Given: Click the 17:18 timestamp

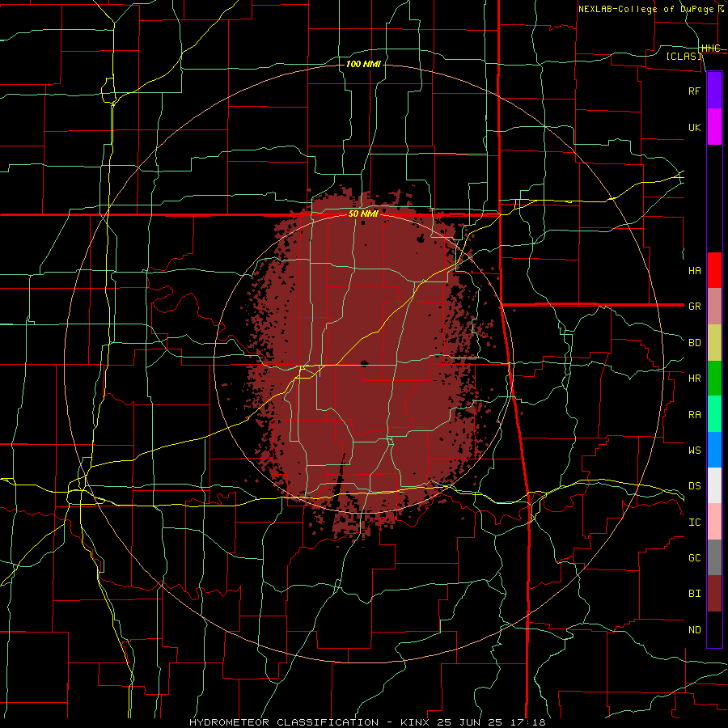Looking at the screenshot, I should click(x=527, y=722).
